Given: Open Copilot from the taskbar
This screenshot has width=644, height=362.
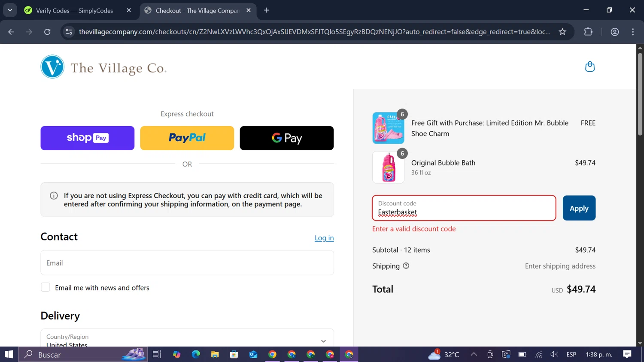Looking at the screenshot, I should pyautogui.click(x=177, y=354).
